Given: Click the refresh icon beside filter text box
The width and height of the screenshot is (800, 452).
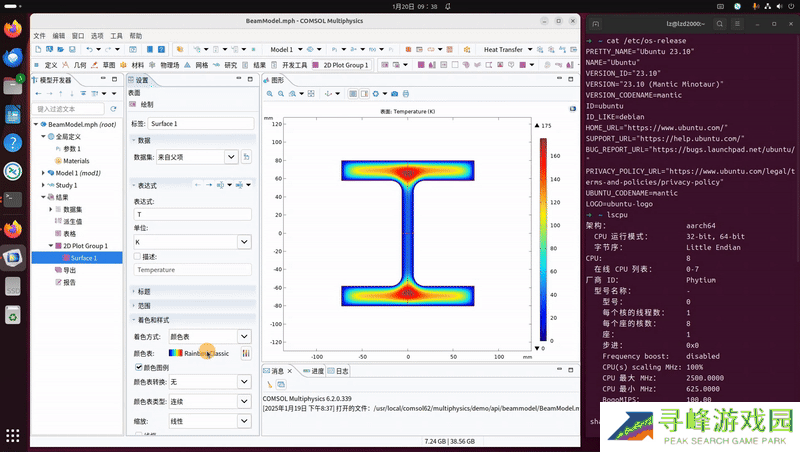Looking at the screenshot, I should [x=113, y=109].
